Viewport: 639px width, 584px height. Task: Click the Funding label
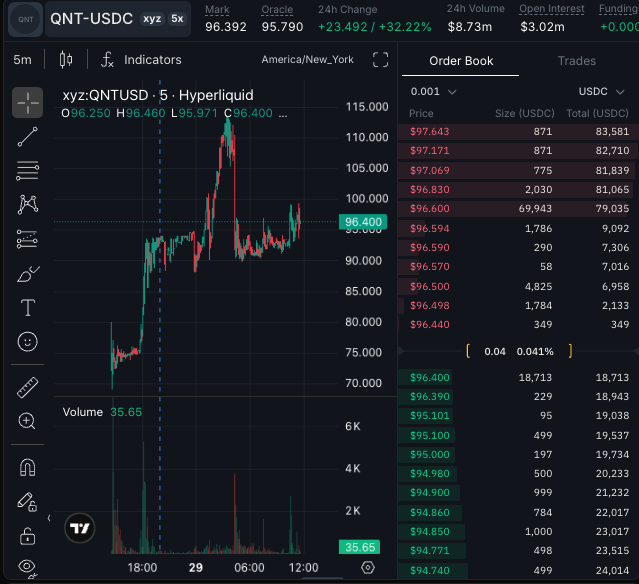click(x=619, y=9)
